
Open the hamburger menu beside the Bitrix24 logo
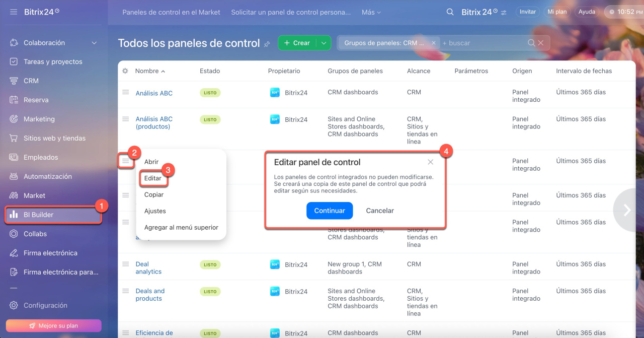coord(14,12)
